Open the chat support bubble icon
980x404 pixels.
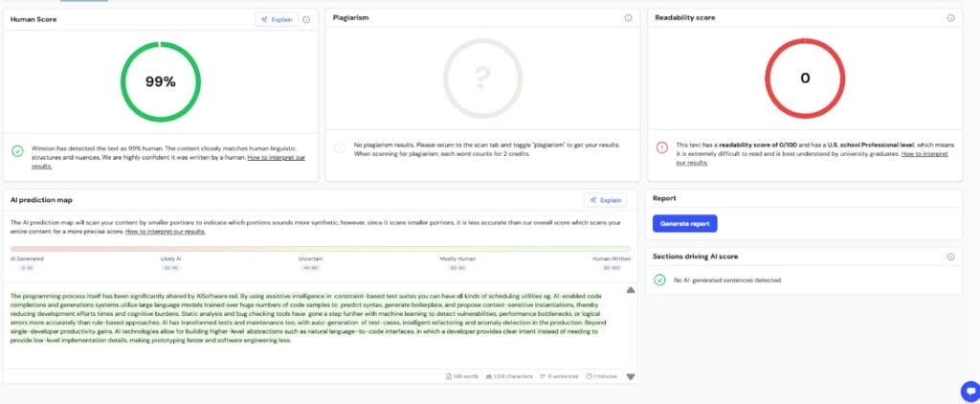click(x=968, y=391)
